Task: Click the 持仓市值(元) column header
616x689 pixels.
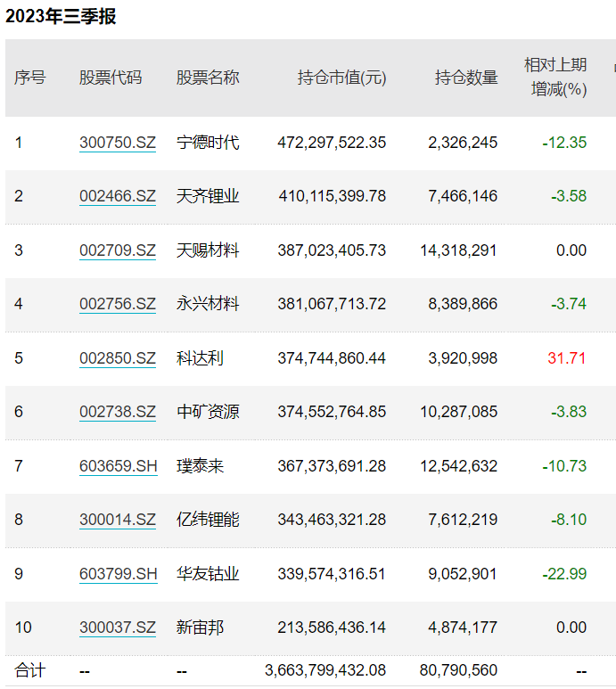Action: 341,78
